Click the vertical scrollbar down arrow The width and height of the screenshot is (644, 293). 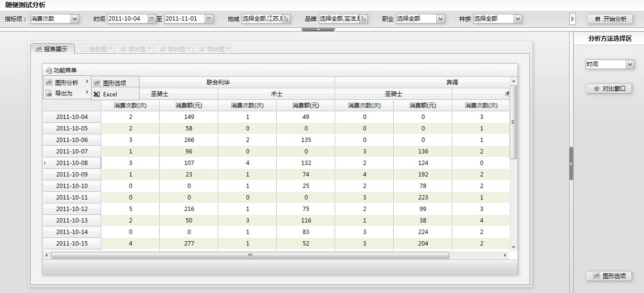point(513,247)
